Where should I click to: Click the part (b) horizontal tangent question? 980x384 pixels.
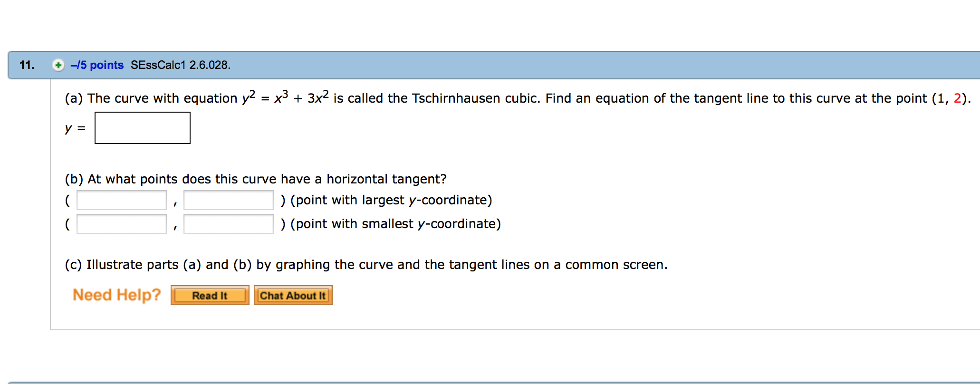coord(255,179)
